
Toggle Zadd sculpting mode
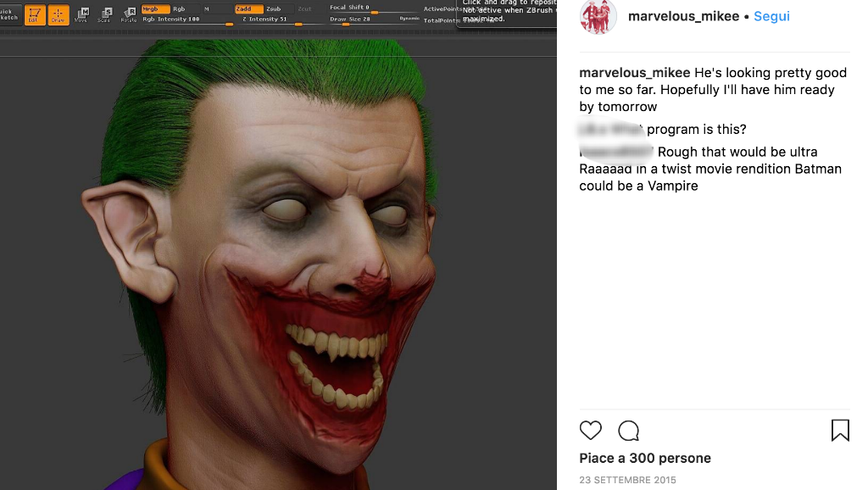coord(248,8)
